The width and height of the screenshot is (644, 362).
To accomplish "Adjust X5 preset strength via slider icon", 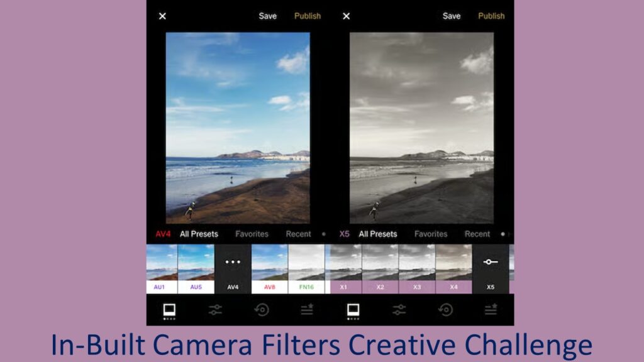I will [491, 262].
